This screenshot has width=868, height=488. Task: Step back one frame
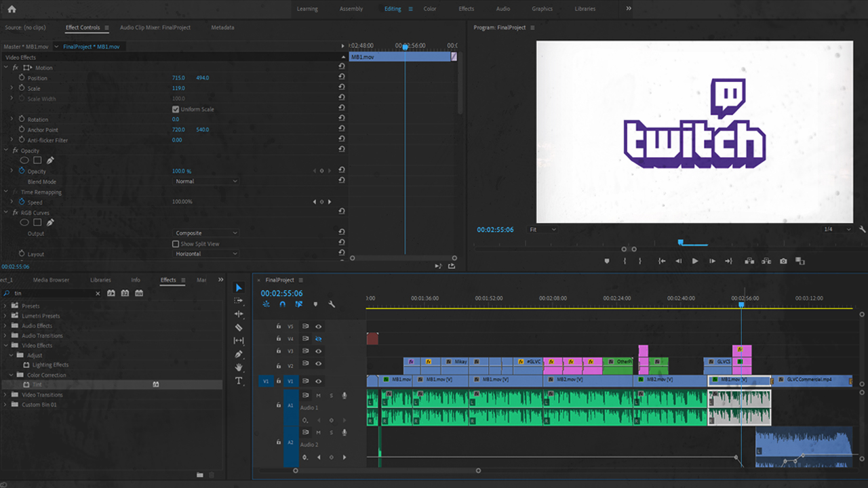pyautogui.click(x=678, y=261)
